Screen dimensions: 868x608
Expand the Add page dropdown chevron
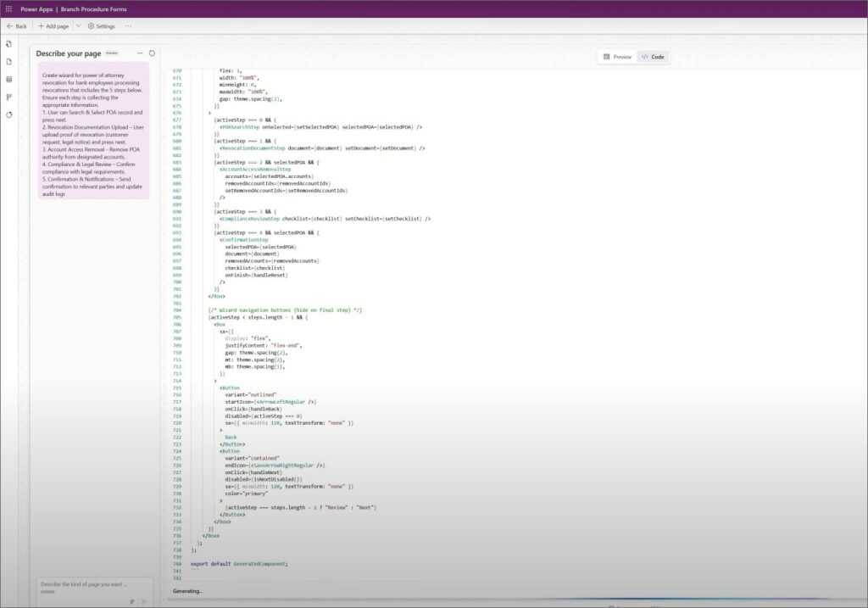[78, 26]
